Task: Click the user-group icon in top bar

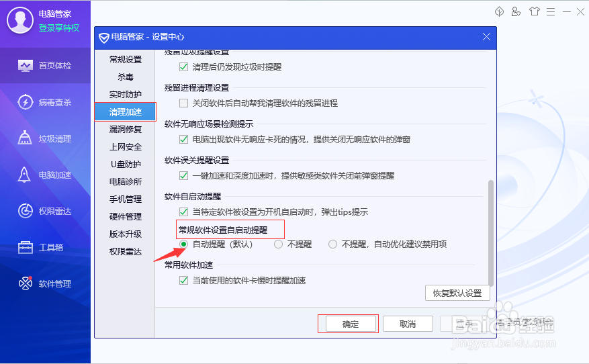Action: [516, 11]
